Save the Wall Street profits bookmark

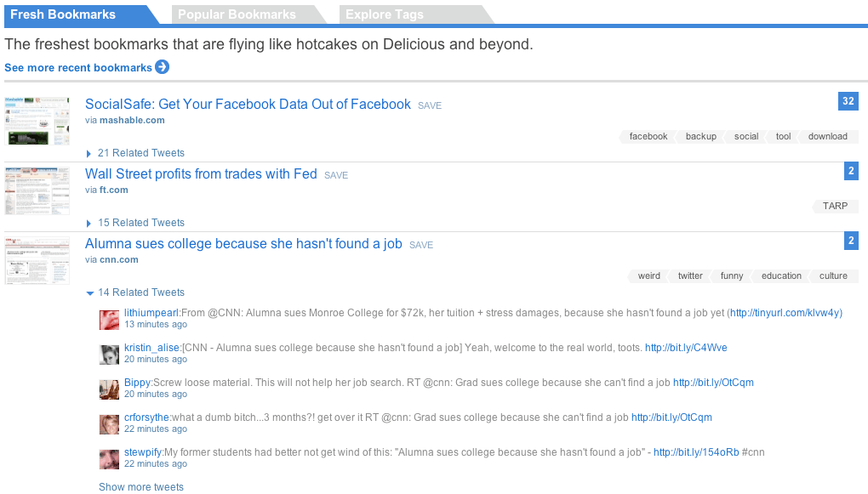pyautogui.click(x=336, y=175)
